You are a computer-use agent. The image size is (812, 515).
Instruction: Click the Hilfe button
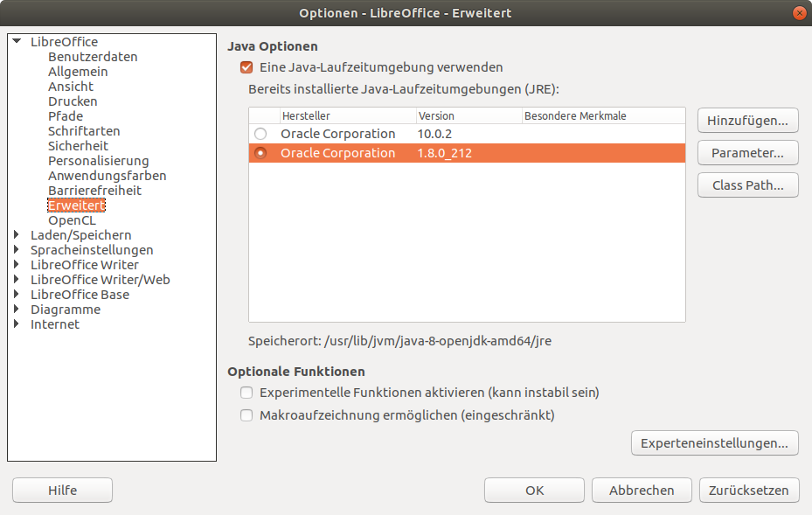click(x=62, y=491)
